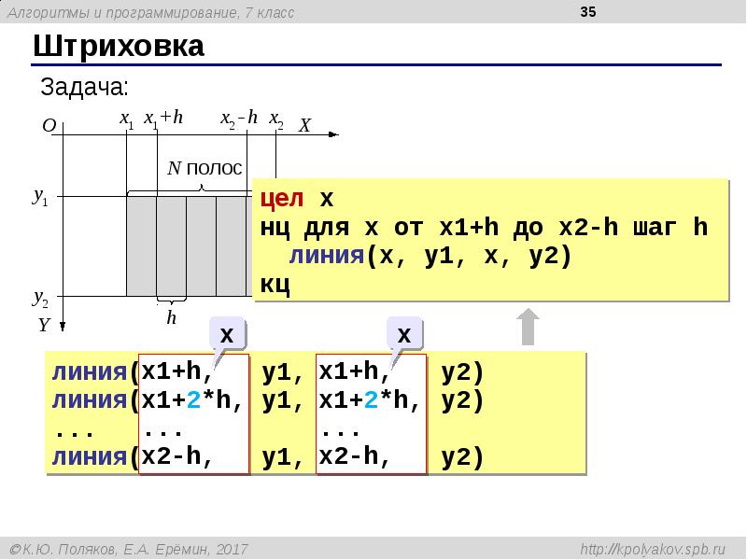Screen dimensions: 747x560
Task: Select the slide title "Штриховка"
Action: [119, 47]
